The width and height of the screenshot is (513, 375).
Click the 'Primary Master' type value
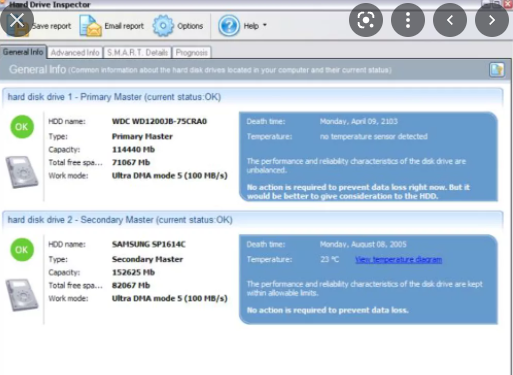(142, 136)
